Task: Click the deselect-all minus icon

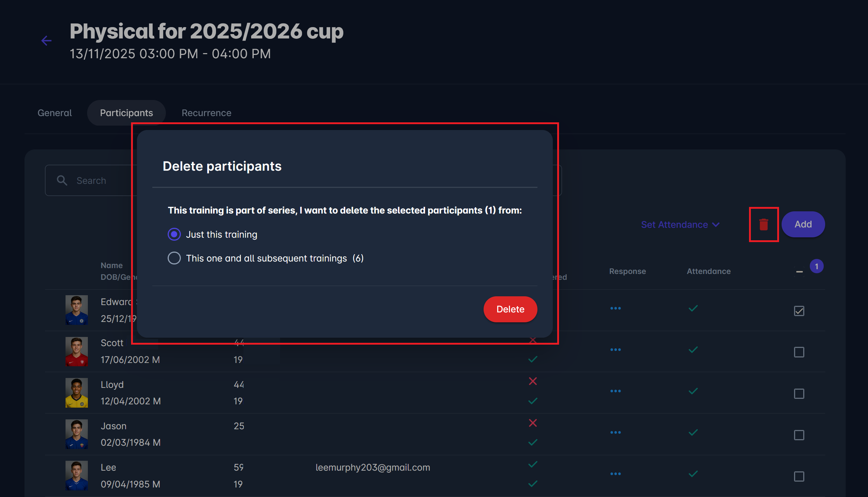Action: click(799, 272)
